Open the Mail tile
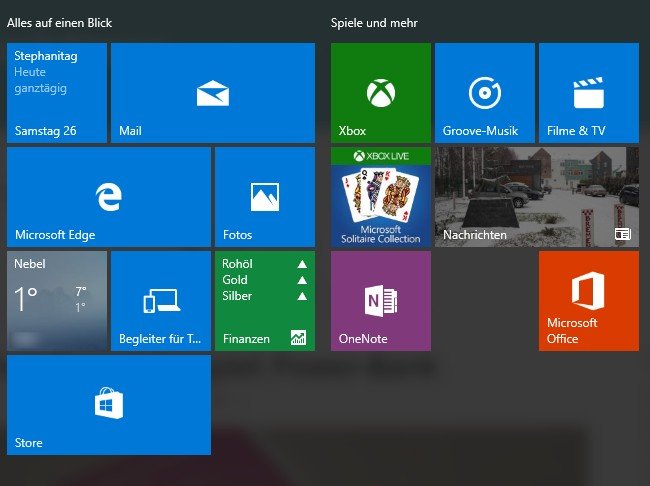 (213, 93)
